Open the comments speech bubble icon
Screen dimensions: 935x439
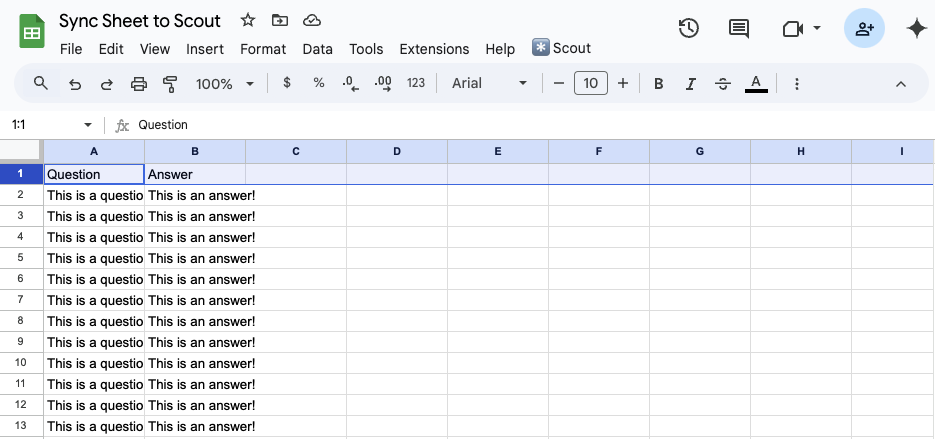coord(739,29)
